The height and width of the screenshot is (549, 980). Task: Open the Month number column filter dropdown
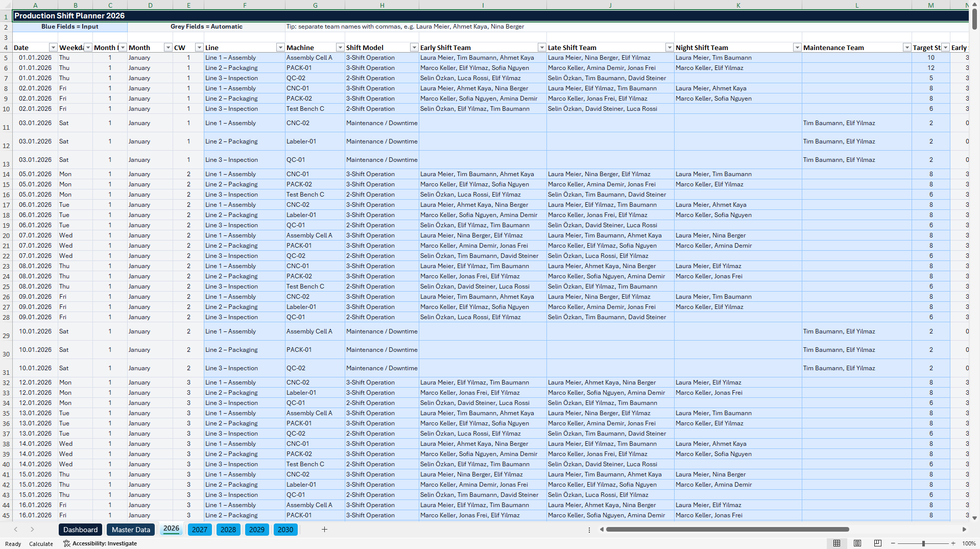coord(123,47)
